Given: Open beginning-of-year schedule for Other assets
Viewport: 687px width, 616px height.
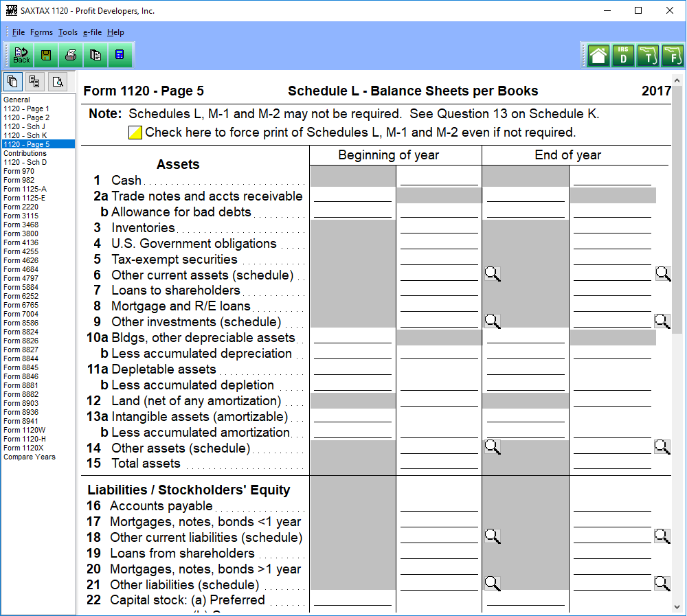Looking at the screenshot, I should pyautogui.click(x=493, y=447).
